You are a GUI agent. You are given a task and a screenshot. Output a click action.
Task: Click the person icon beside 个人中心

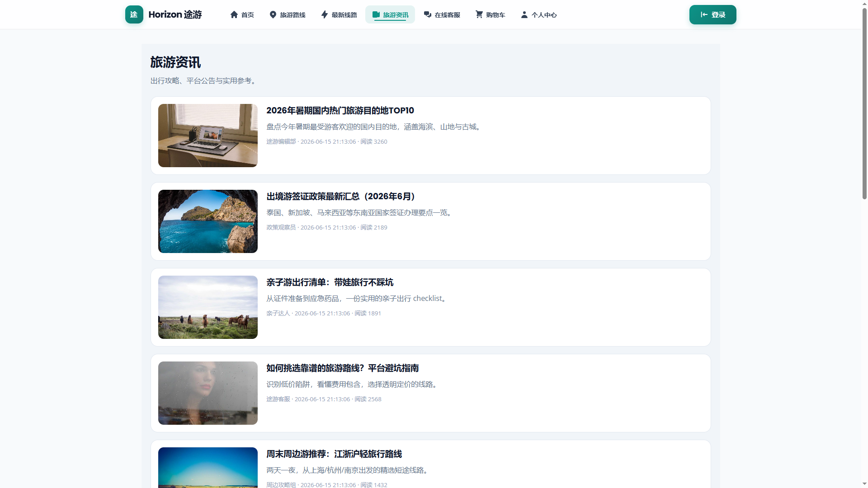point(524,14)
